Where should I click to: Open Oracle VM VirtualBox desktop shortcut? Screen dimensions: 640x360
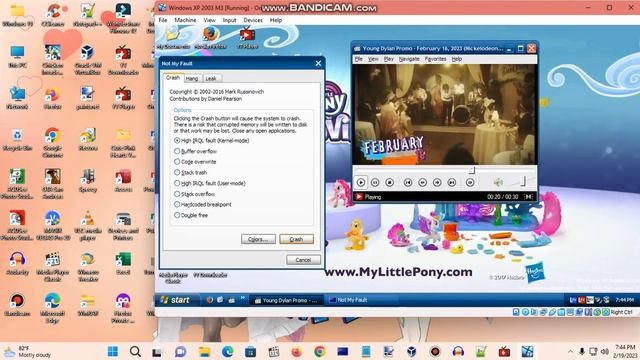(87, 60)
